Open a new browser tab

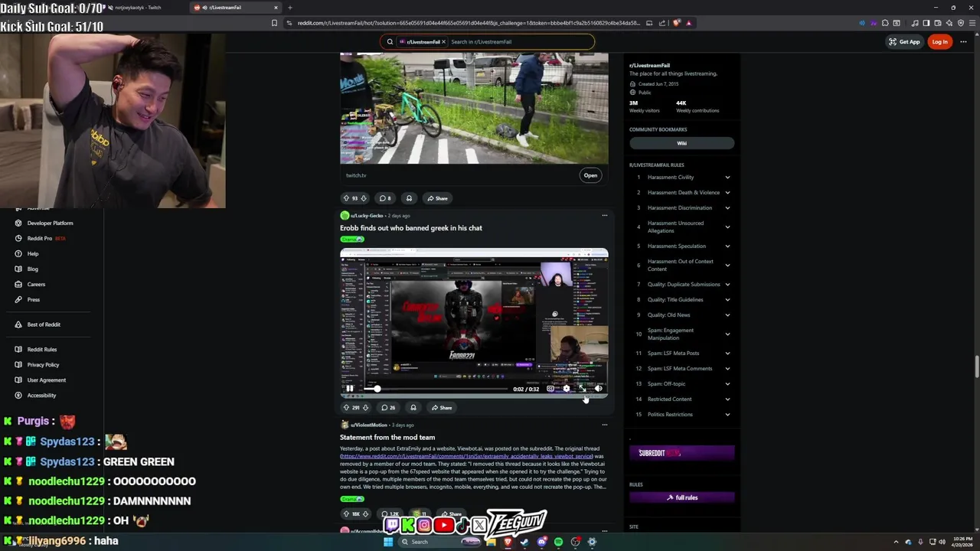[289, 8]
